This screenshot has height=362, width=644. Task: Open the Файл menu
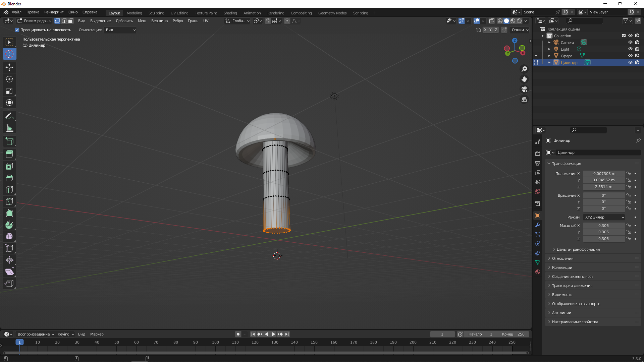click(16, 12)
